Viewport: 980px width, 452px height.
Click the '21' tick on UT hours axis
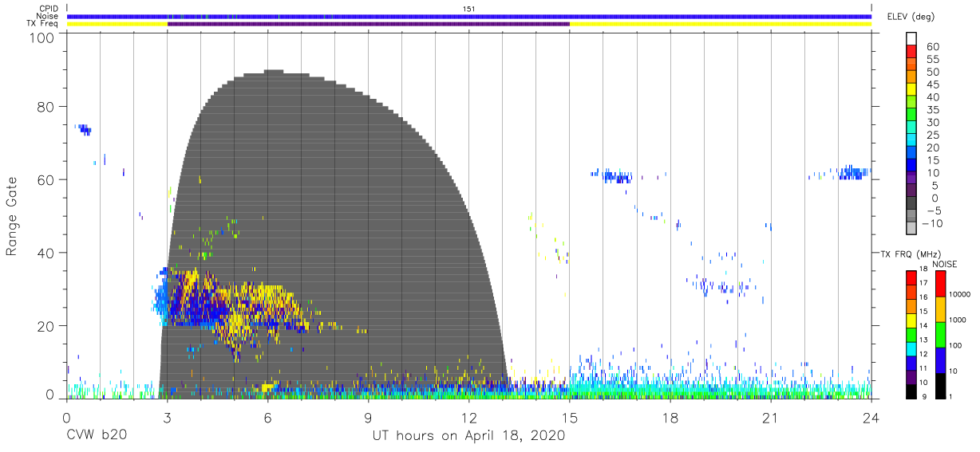(x=770, y=417)
